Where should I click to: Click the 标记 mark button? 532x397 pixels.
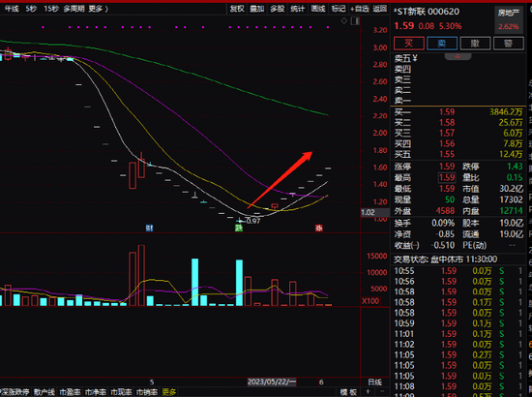(339, 9)
